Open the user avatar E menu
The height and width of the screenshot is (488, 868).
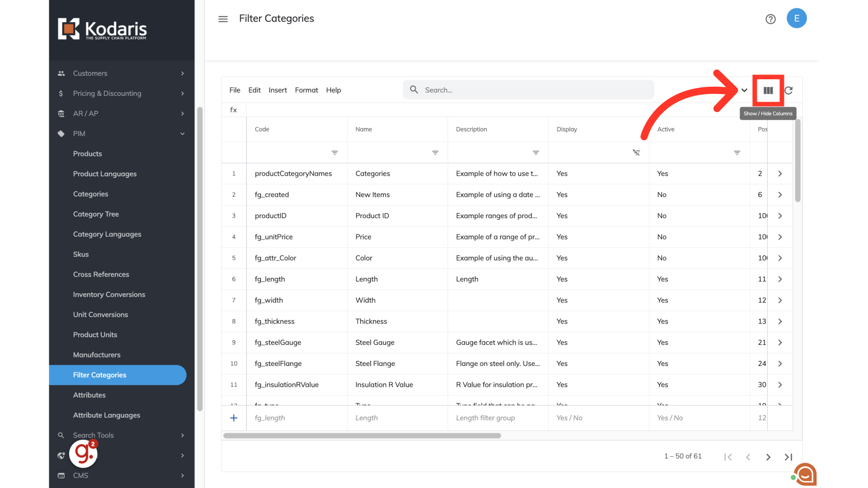(x=797, y=19)
